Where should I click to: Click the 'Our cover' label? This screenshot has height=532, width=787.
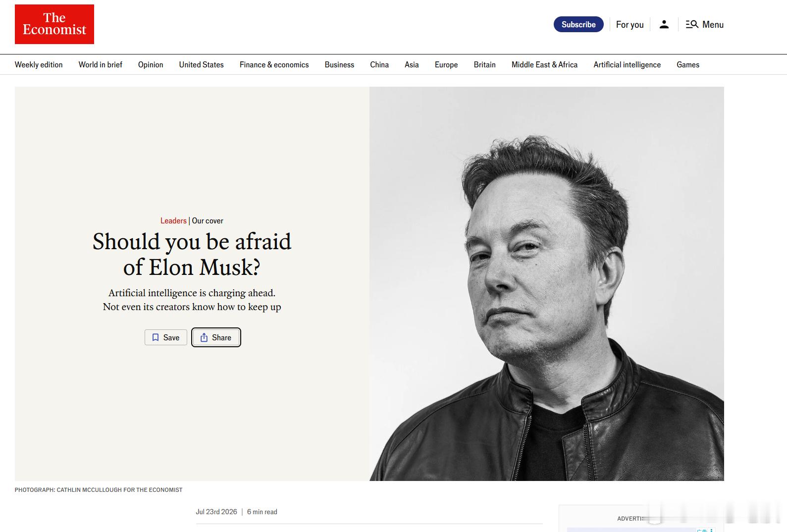pyautogui.click(x=208, y=220)
